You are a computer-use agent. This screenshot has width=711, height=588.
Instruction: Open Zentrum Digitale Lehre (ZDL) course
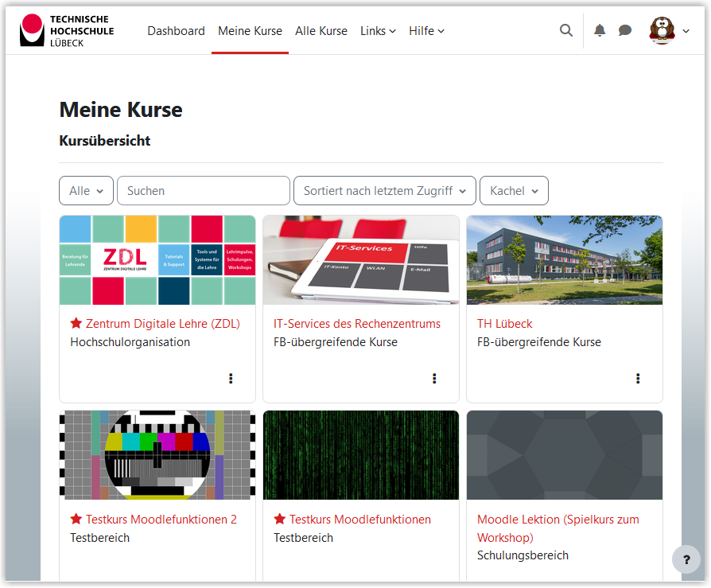pos(163,324)
